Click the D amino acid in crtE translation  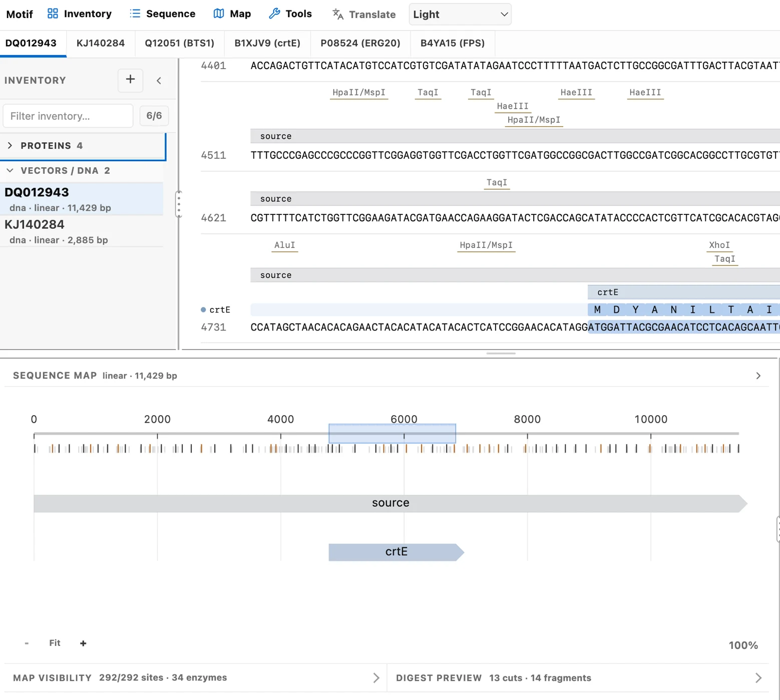coord(616,310)
